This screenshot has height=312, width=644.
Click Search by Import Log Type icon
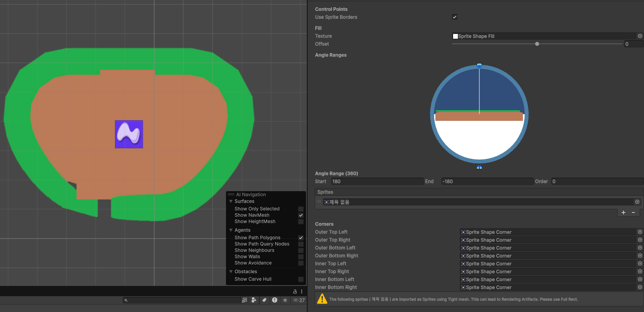(x=274, y=300)
